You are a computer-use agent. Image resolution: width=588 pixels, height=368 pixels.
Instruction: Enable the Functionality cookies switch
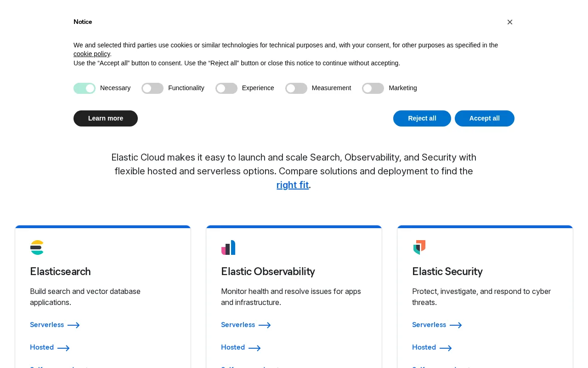153,88
